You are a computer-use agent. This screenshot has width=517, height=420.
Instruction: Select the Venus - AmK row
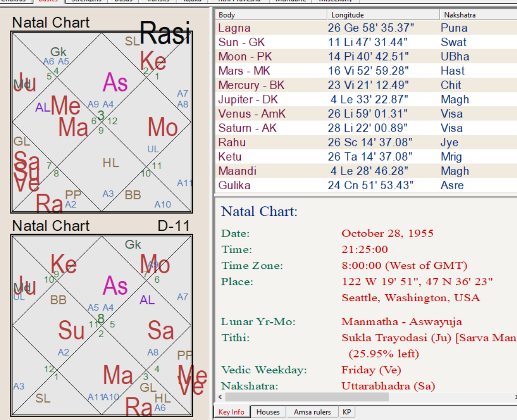[366, 114]
